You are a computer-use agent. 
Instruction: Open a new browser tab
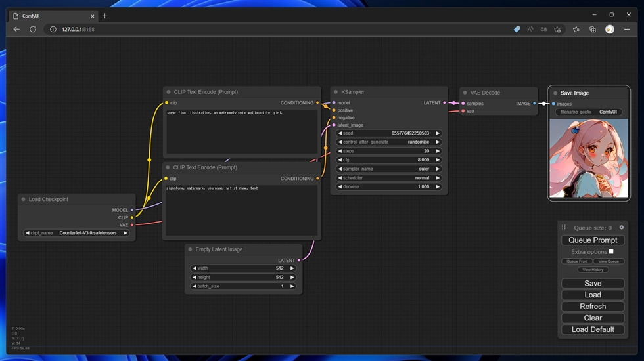click(x=105, y=16)
